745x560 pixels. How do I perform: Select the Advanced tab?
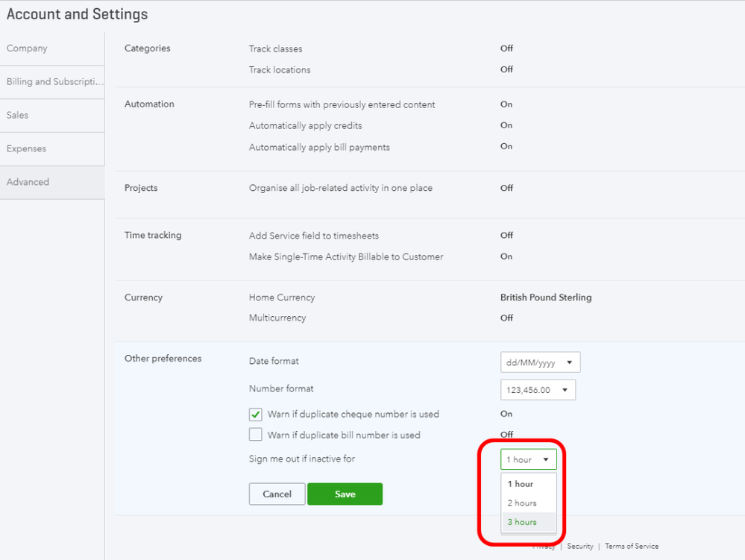(x=28, y=182)
